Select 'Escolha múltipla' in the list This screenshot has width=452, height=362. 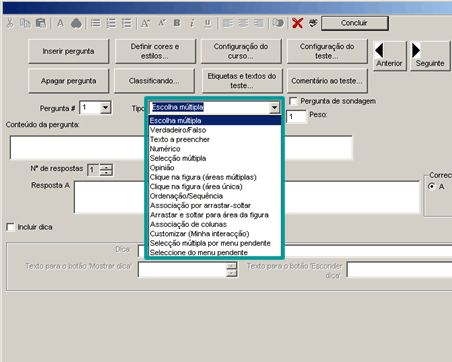pos(215,120)
